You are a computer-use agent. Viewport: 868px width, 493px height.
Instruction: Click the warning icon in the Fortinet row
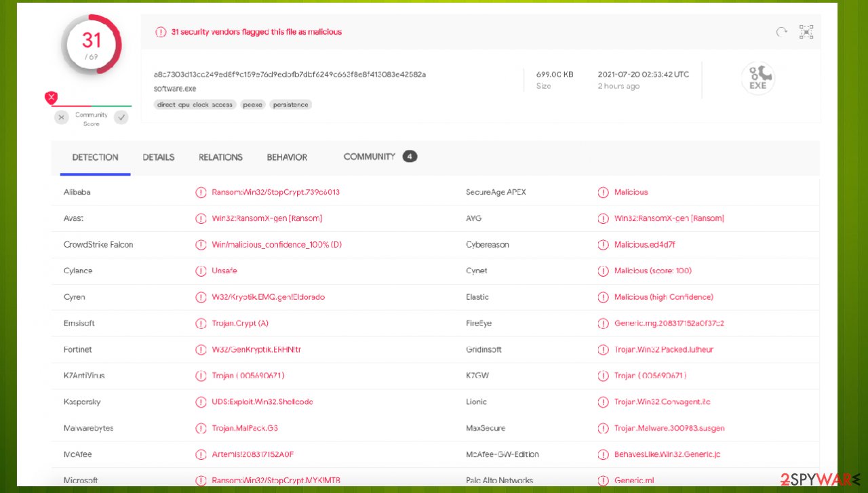201,350
